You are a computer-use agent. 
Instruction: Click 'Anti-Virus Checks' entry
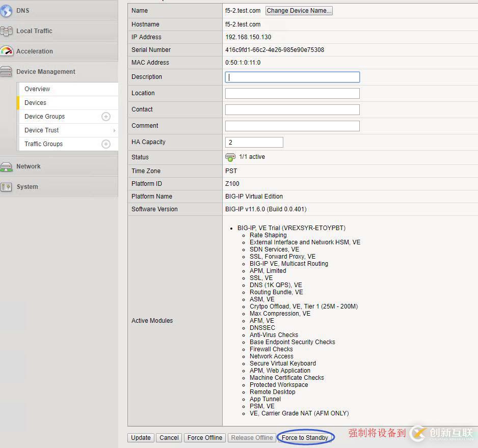point(274,334)
